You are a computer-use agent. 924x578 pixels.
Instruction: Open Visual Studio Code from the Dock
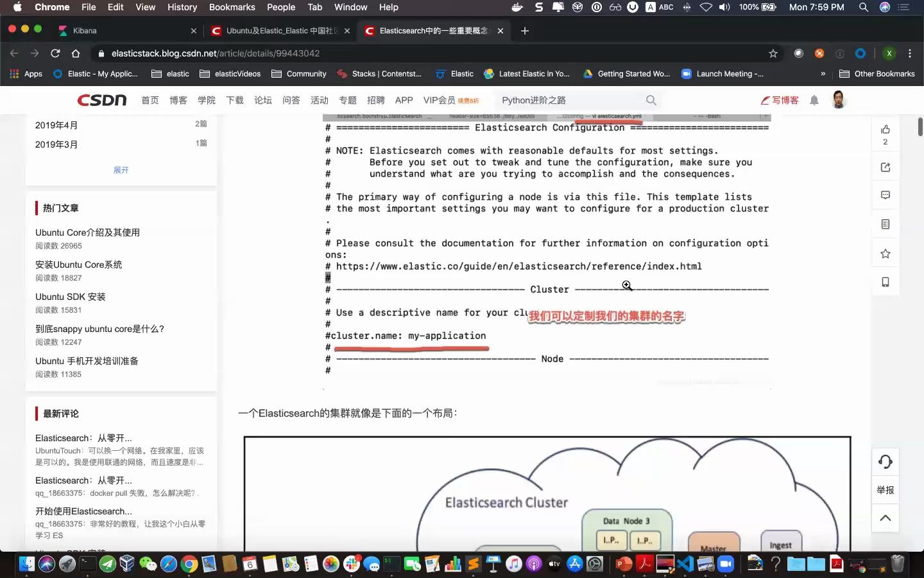(x=685, y=564)
